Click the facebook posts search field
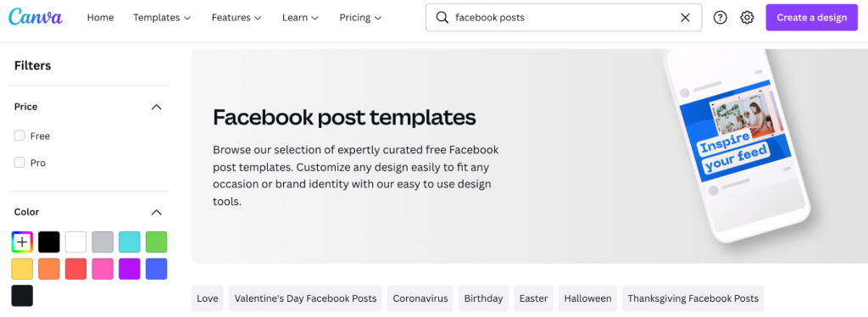 tap(564, 18)
